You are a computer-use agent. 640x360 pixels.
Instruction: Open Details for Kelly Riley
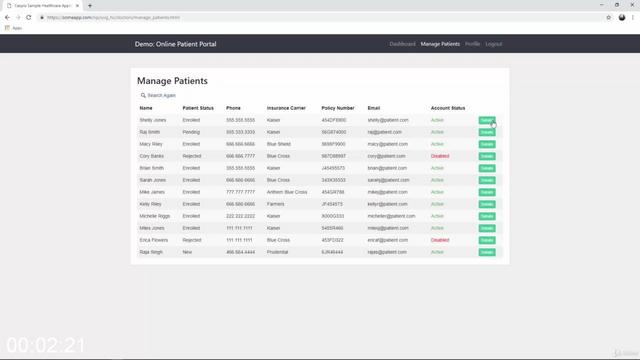pyautogui.click(x=487, y=204)
